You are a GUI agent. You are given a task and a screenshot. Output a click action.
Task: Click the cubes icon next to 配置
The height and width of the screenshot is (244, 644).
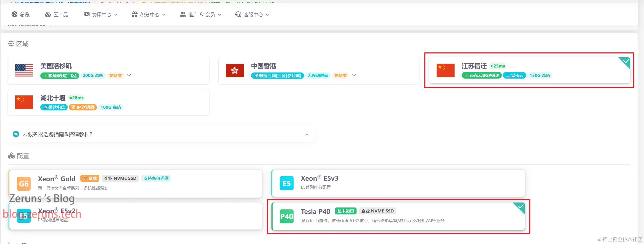pyautogui.click(x=11, y=156)
